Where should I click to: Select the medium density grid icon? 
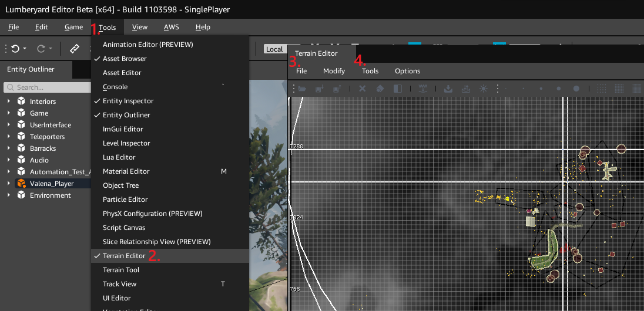tap(619, 88)
